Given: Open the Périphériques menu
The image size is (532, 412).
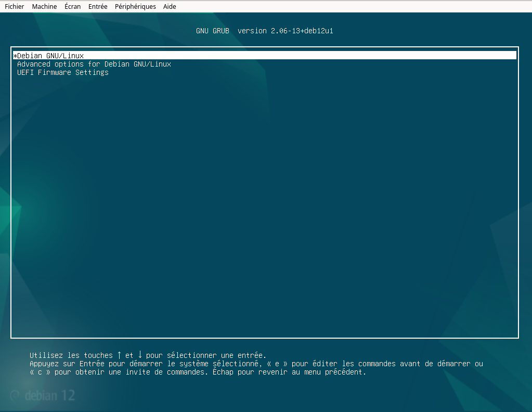Looking at the screenshot, I should click(x=135, y=6).
